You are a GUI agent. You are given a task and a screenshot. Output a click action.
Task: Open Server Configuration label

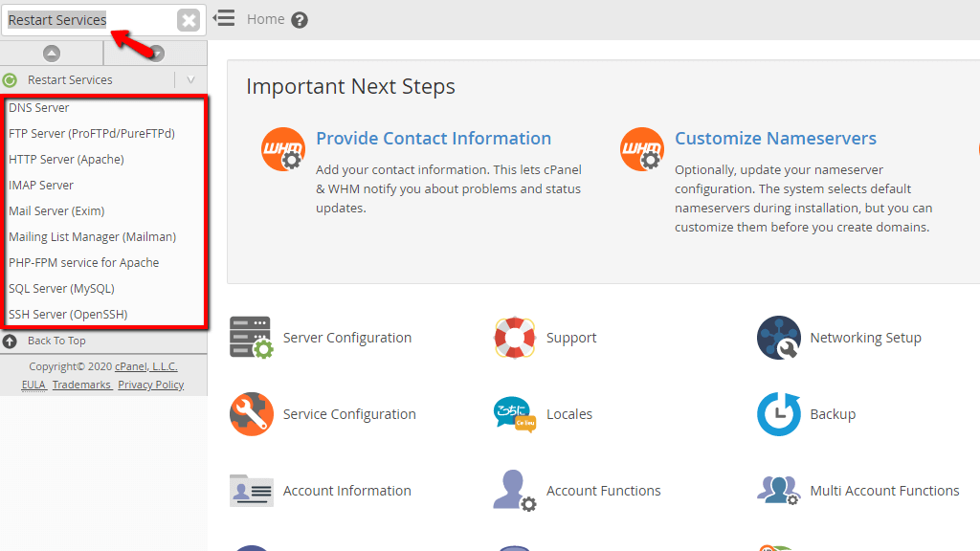click(346, 338)
